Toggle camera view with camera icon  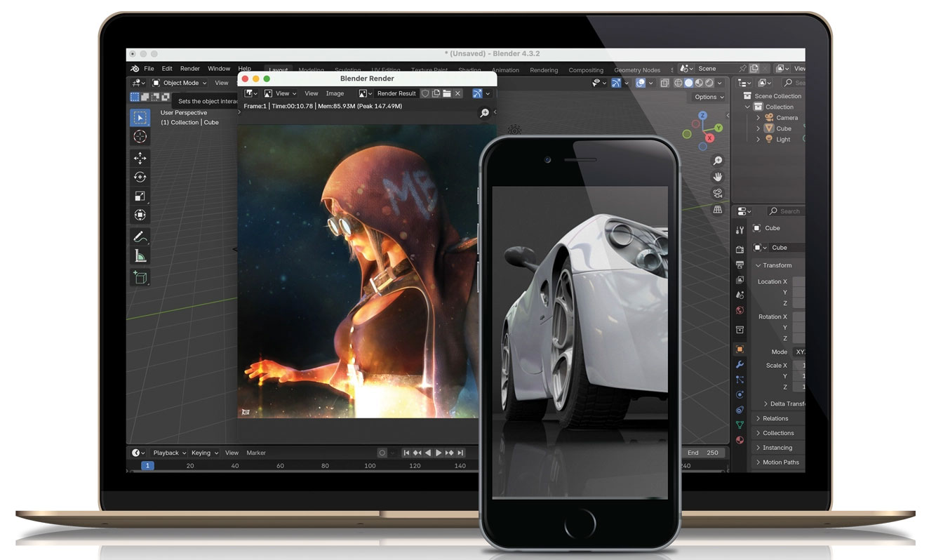pos(717,193)
